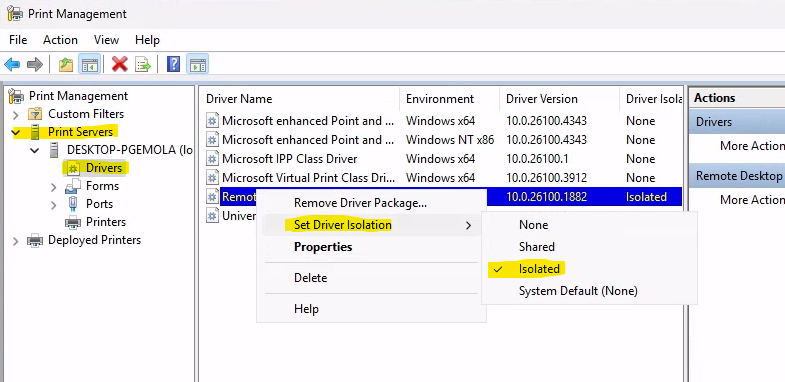
Task: Open the Action menu
Action: point(60,40)
